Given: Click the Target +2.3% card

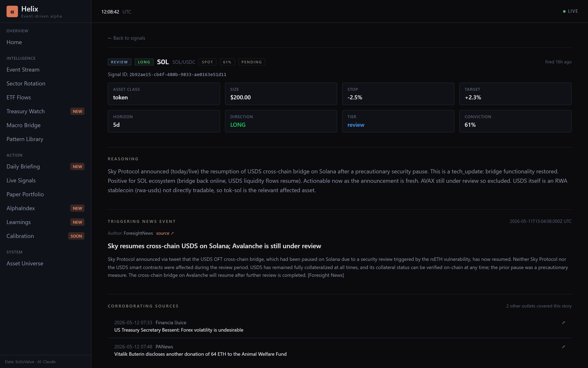Looking at the screenshot, I should click(x=515, y=94).
